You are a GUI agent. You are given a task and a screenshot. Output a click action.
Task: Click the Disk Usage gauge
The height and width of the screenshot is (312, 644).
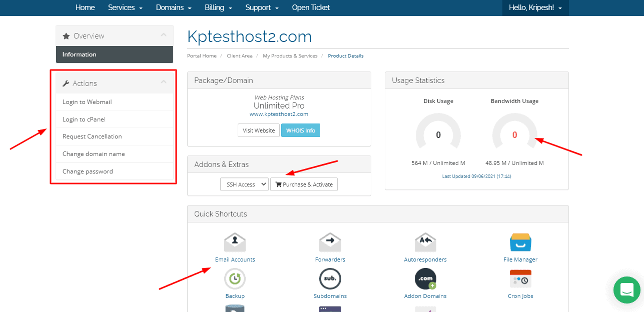tap(438, 135)
